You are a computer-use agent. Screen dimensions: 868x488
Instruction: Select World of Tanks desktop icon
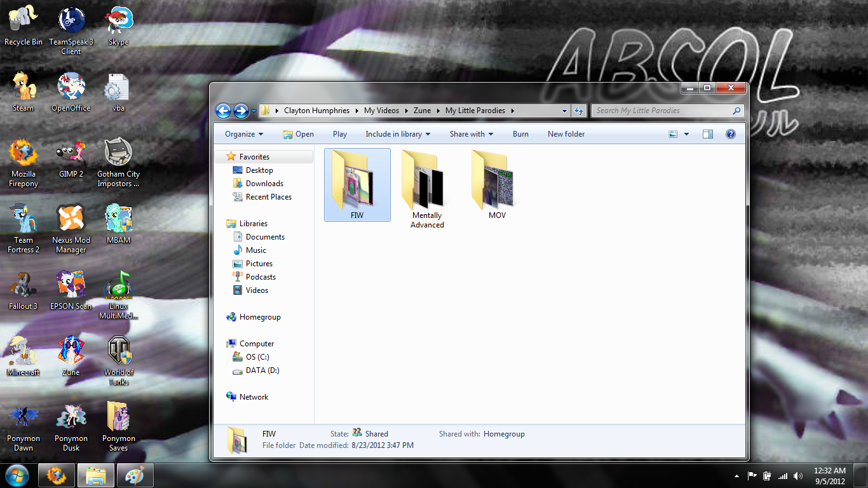pos(119,361)
